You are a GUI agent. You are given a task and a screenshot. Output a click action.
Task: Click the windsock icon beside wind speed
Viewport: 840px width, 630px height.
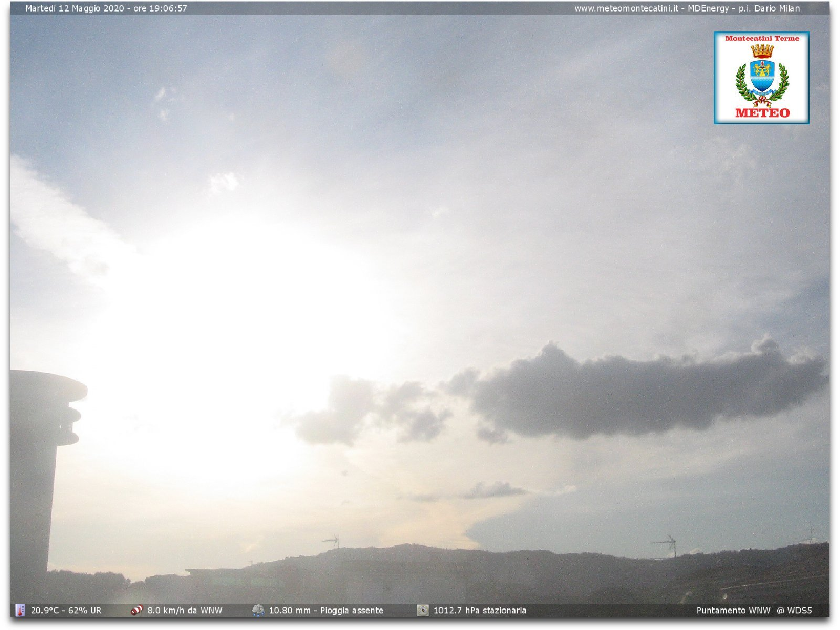click(x=136, y=610)
